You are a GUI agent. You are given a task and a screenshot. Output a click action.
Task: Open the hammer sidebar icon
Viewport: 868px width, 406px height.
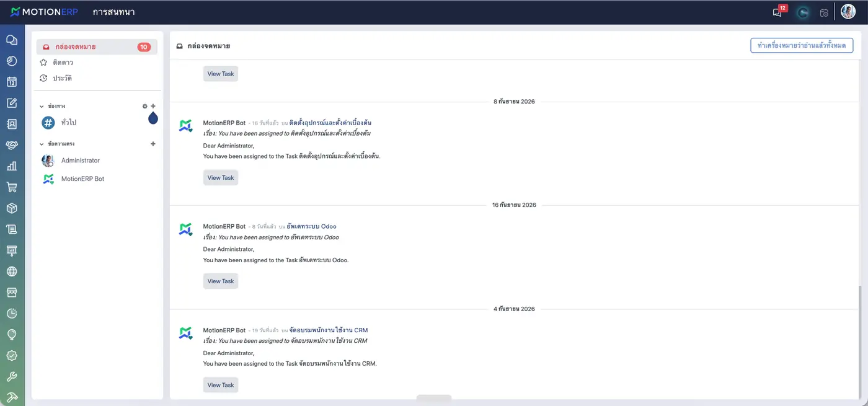12,397
